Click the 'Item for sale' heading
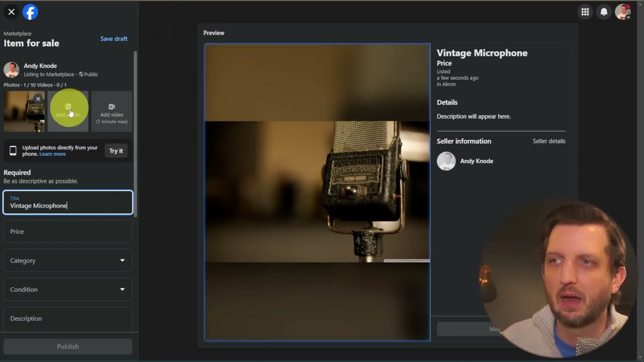 31,43
